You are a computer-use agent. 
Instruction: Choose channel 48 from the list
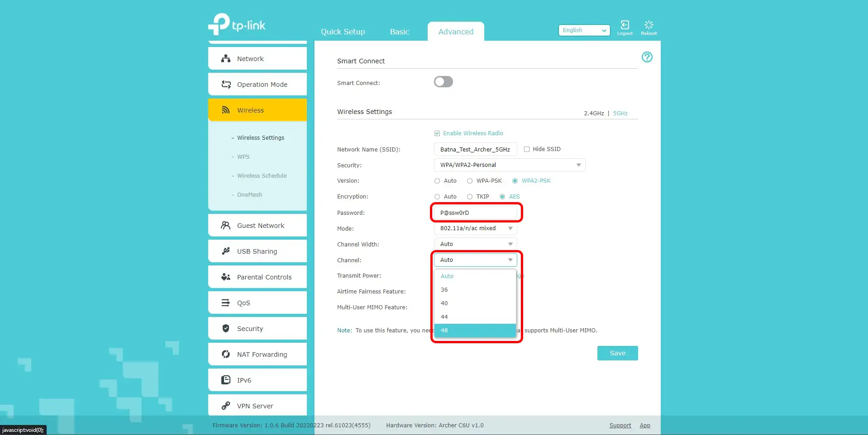474,331
